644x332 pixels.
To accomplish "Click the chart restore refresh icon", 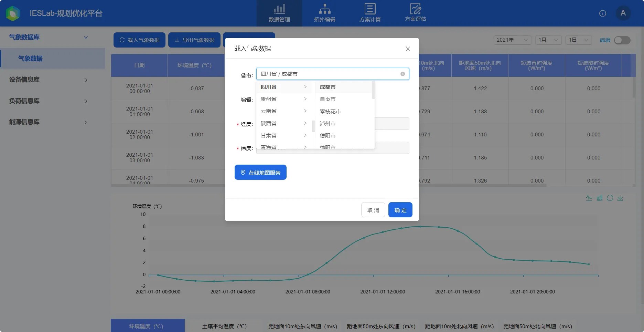I will pos(610,198).
